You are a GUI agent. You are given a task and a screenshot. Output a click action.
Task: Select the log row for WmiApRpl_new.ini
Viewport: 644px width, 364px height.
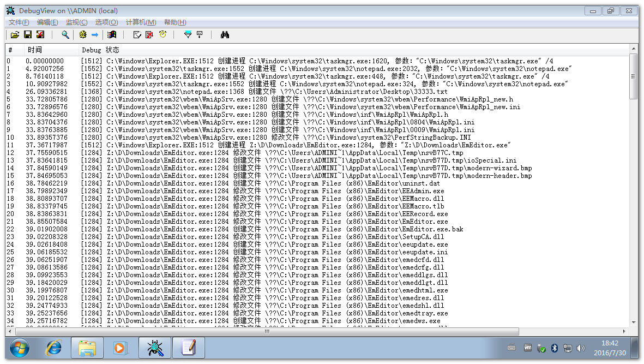[x=317, y=107]
